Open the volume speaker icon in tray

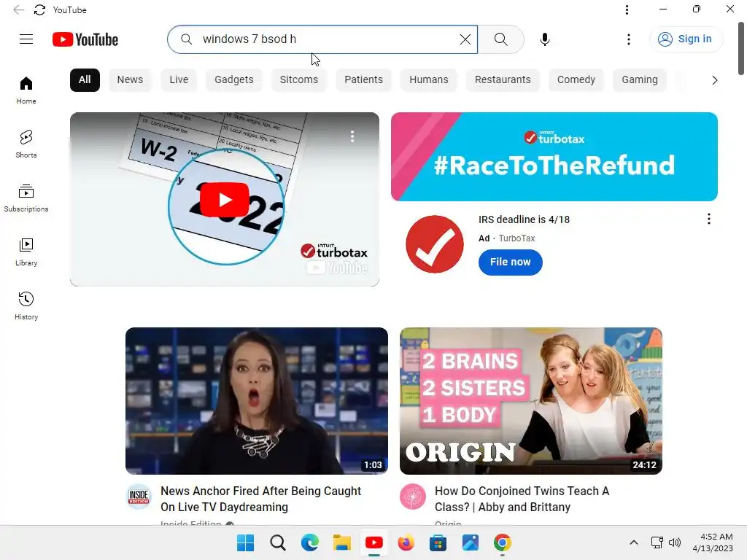(x=675, y=542)
